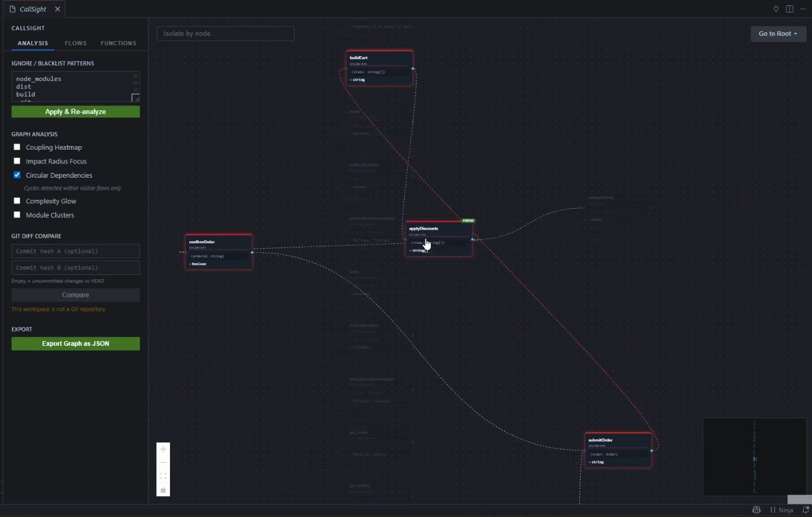Click the FOCUS badge on applyDiscounts
The height and width of the screenshot is (517, 812).
468,221
